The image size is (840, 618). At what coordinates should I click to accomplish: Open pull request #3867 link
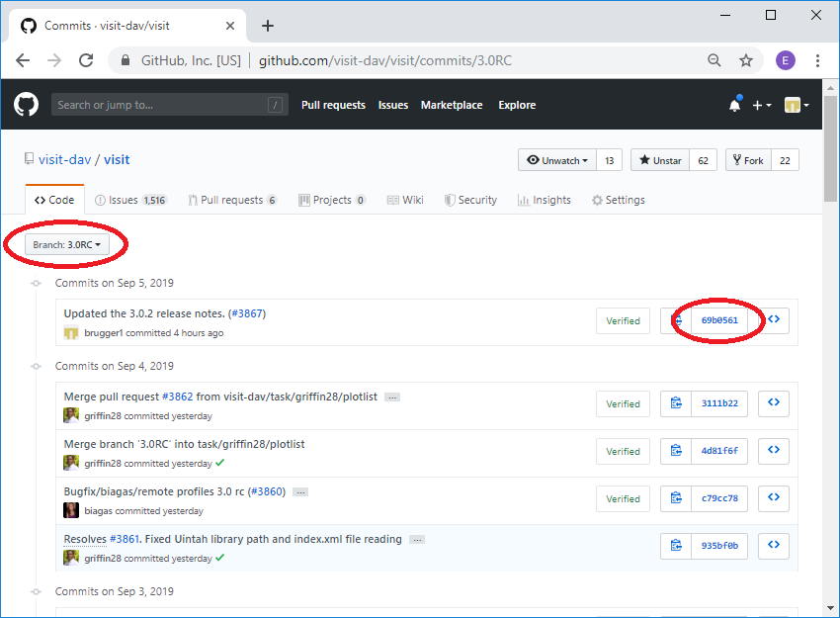[x=248, y=313]
